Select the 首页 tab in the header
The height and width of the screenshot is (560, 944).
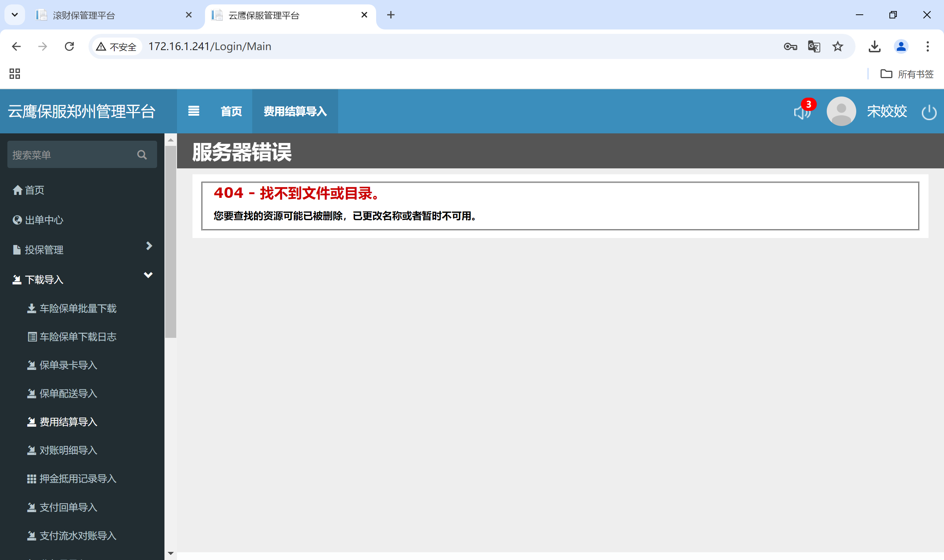click(231, 111)
